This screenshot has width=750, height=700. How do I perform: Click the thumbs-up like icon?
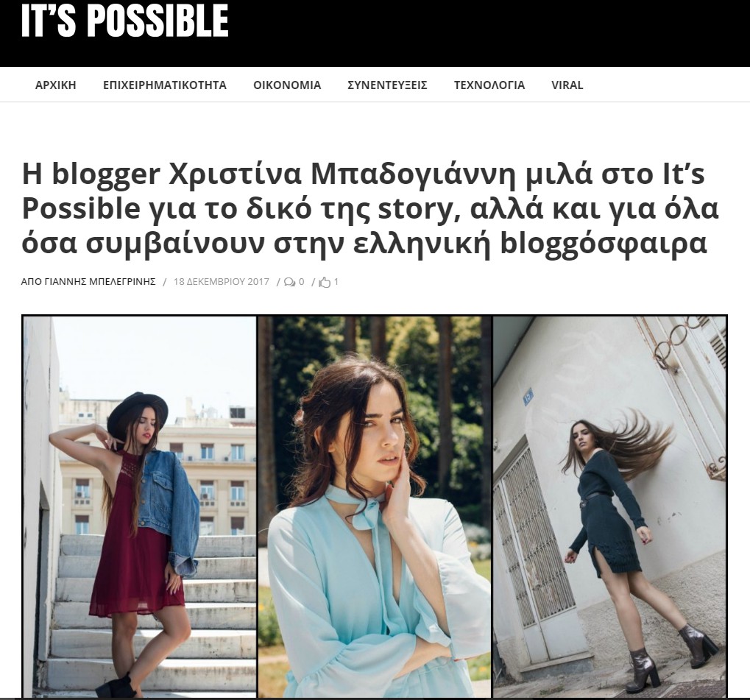[325, 283]
